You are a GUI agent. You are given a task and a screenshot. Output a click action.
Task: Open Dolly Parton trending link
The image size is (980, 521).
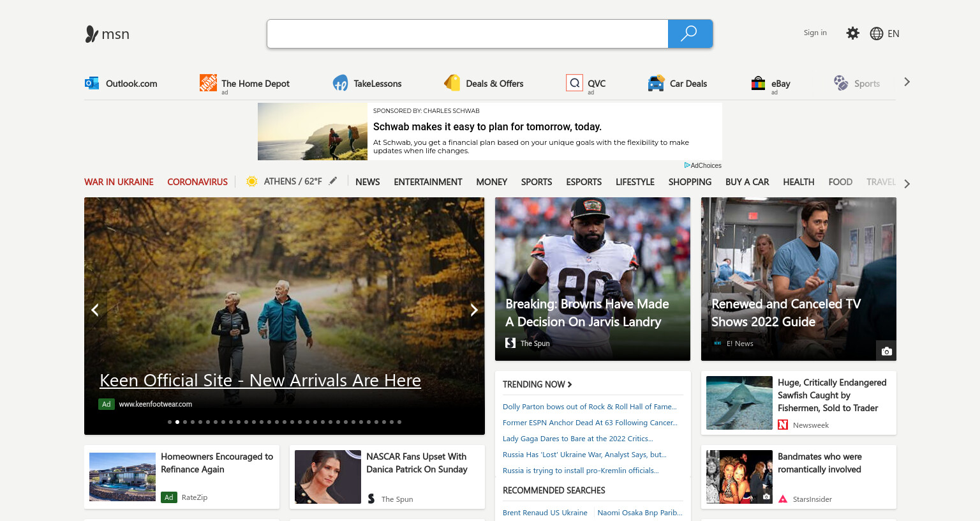[x=590, y=407]
